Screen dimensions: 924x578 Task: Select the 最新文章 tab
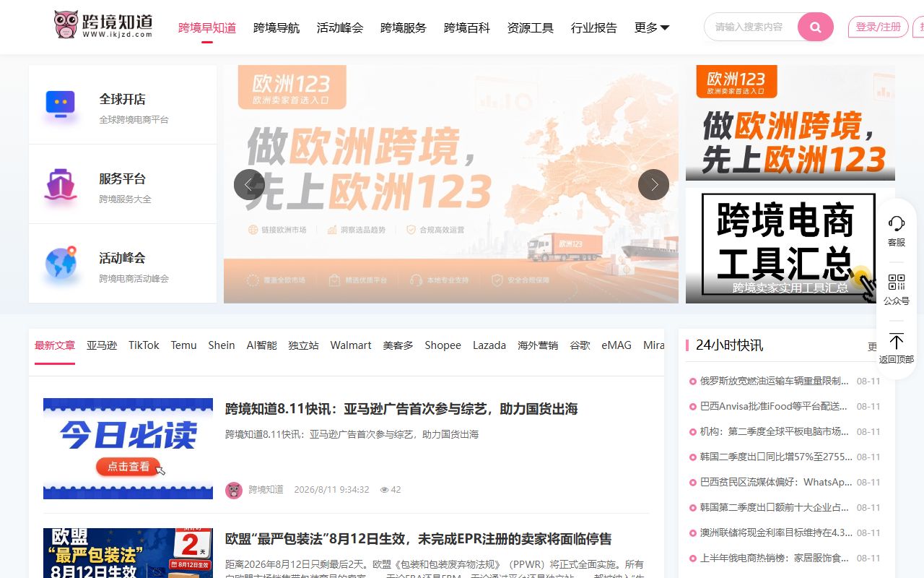pyautogui.click(x=55, y=345)
